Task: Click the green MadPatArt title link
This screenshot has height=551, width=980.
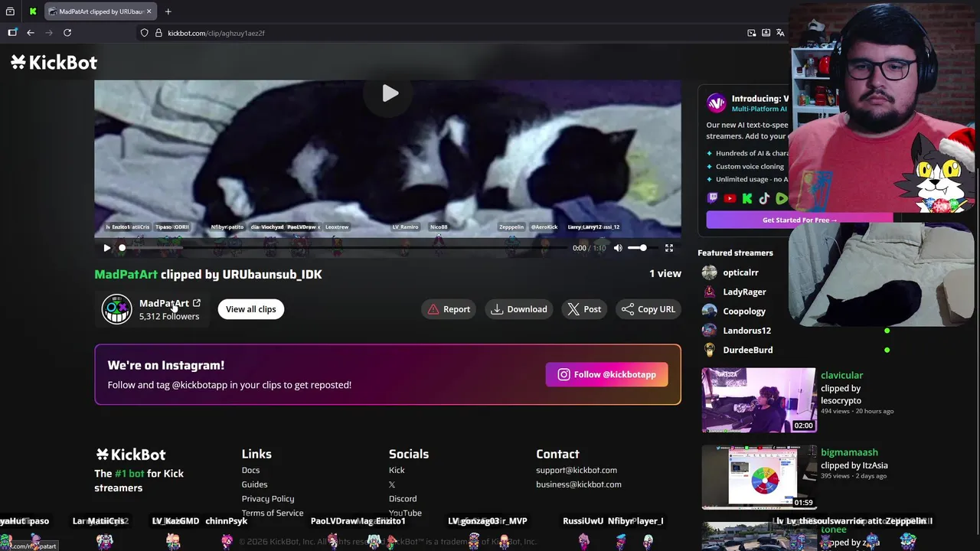Action: (x=126, y=274)
